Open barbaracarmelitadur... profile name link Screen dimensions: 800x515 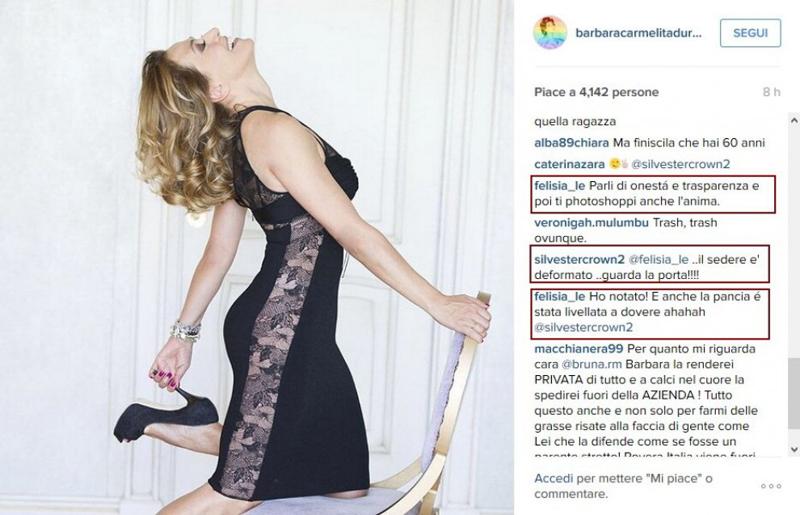click(x=638, y=33)
